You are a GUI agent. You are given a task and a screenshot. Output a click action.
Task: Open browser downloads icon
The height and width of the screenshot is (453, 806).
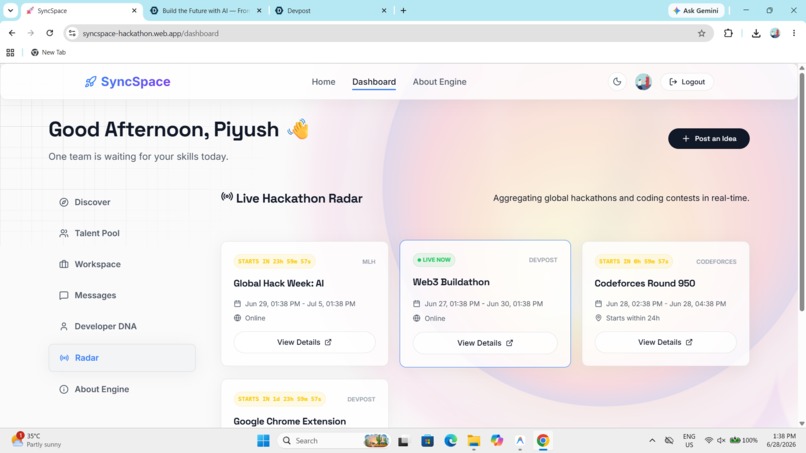click(756, 33)
